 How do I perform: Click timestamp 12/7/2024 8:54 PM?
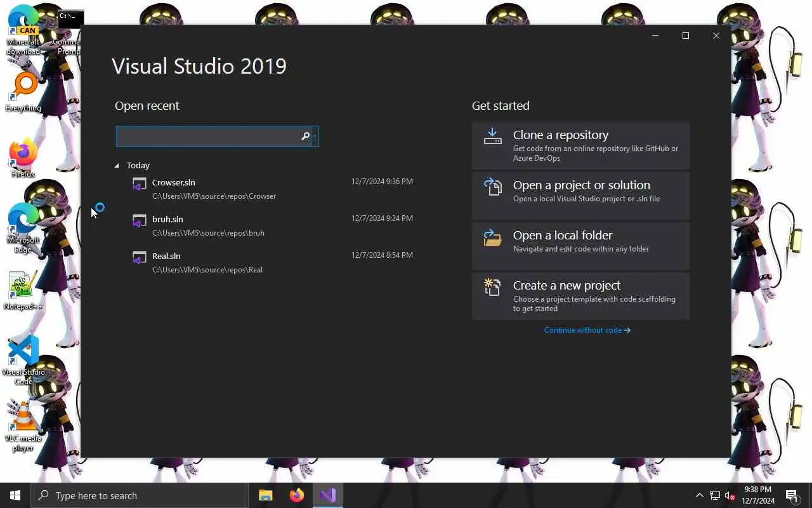point(382,255)
